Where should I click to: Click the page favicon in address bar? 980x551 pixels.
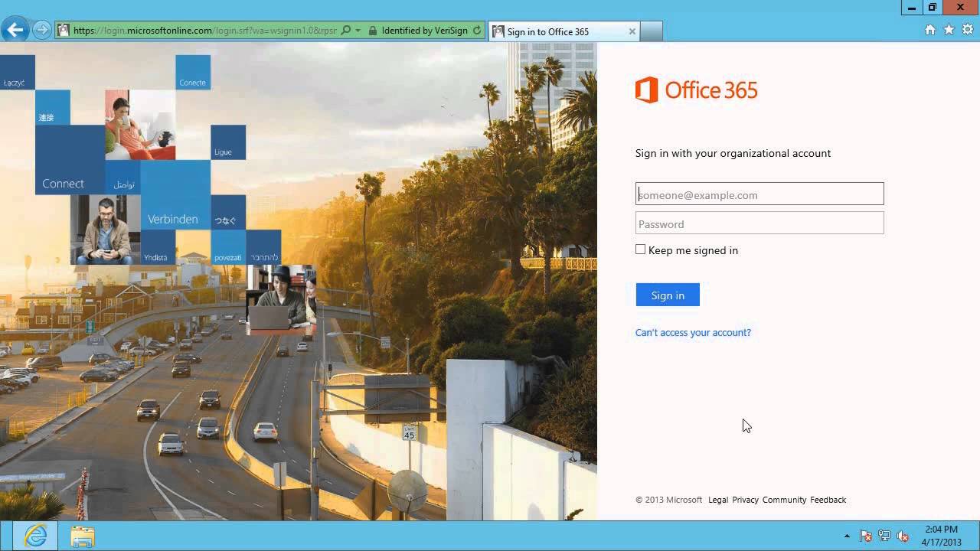pyautogui.click(x=64, y=31)
